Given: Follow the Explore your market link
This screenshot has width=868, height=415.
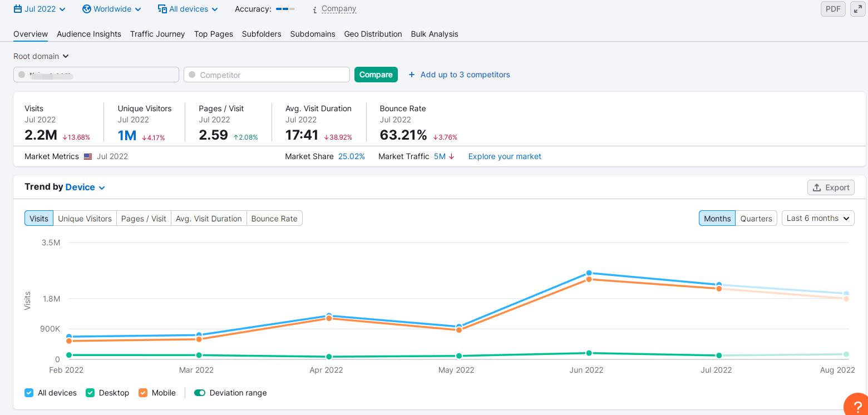Looking at the screenshot, I should [505, 156].
